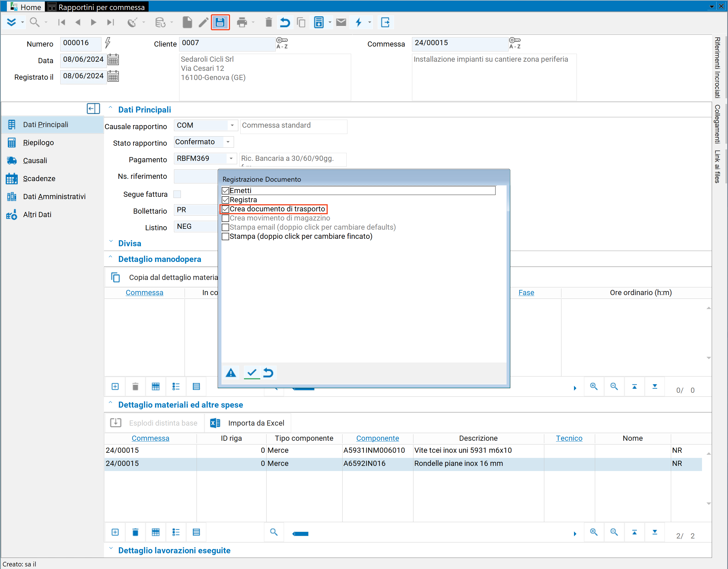Click the printer icon
This screenshot has width=728, height=569.
coord(242,22)
